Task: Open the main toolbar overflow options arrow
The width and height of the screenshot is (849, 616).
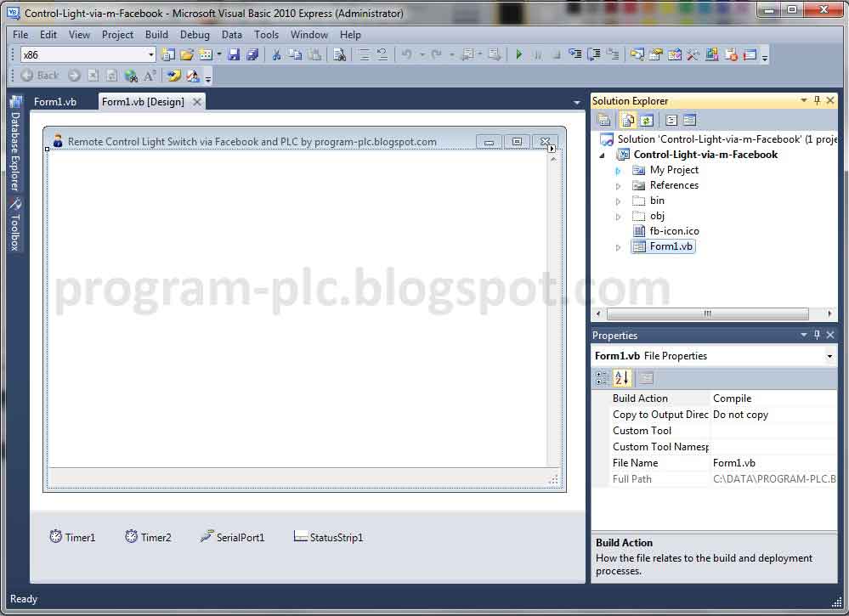Action: tap(765, 57)
